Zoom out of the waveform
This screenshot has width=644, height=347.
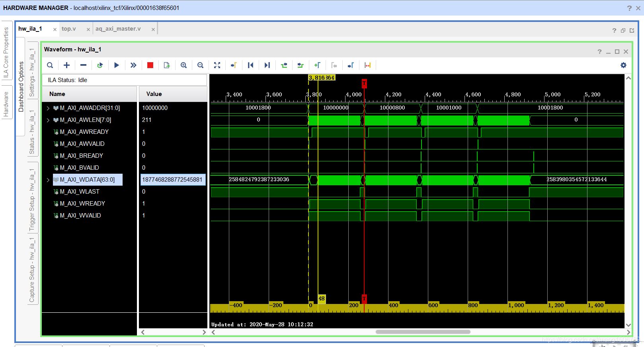[x=200, y=65]
